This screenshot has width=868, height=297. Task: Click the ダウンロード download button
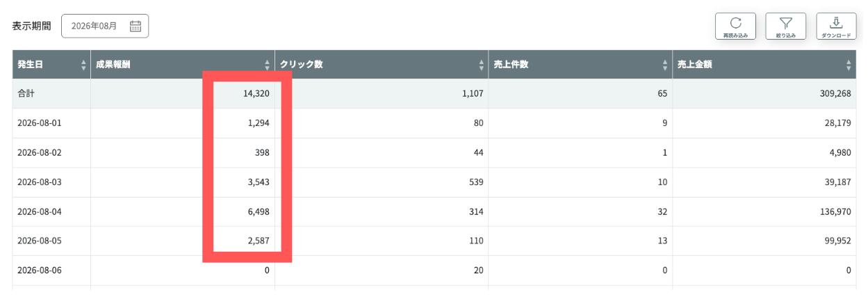coord(836,26)
